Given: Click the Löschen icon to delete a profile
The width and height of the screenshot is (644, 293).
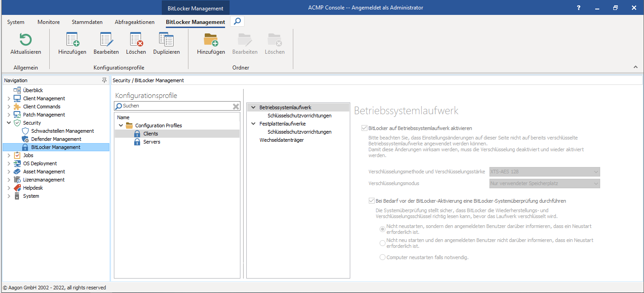Looking at the screenshot, I should 136,41.
